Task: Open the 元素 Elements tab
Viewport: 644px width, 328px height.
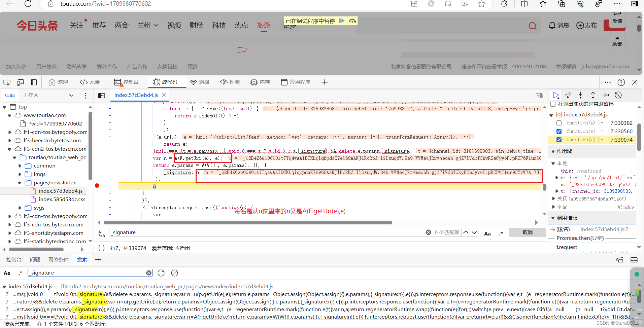Action: click(x=90, y=82)
